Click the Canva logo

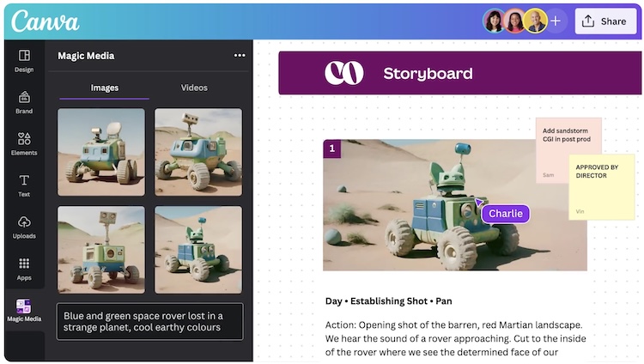[46, 21]
